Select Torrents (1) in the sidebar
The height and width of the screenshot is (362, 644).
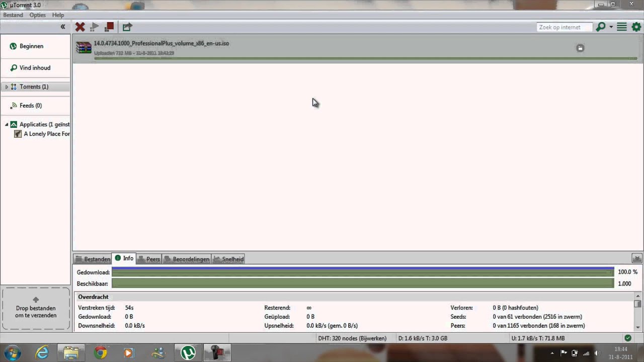(35, 87)
